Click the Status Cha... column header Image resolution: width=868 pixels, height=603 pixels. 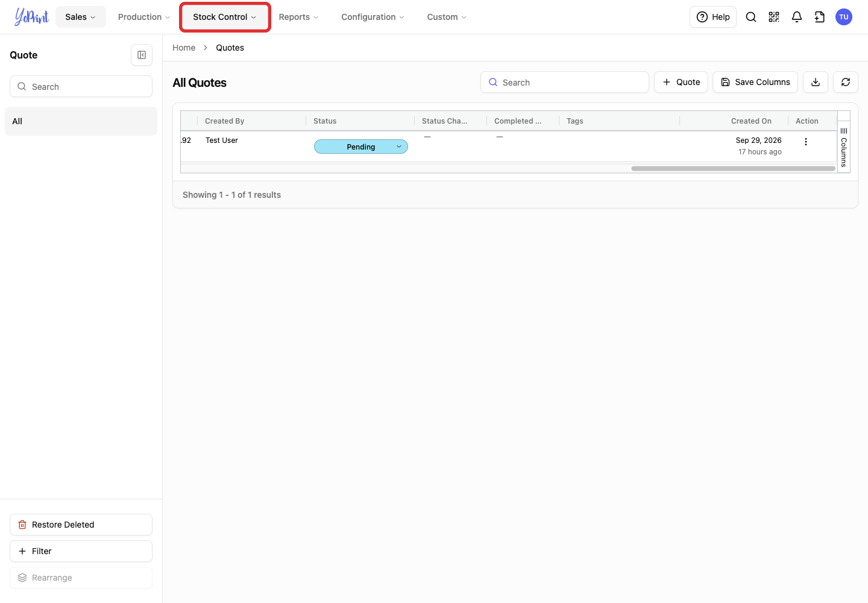445,121
